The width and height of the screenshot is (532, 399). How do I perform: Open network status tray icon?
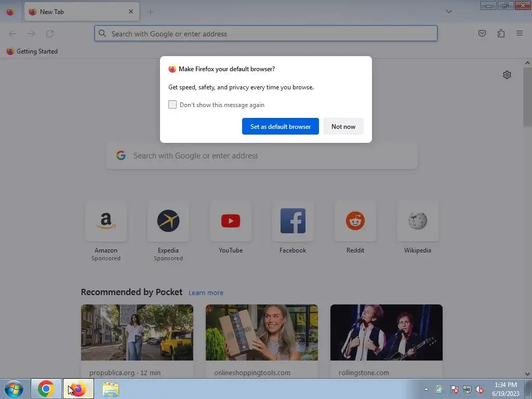(467, 389)
